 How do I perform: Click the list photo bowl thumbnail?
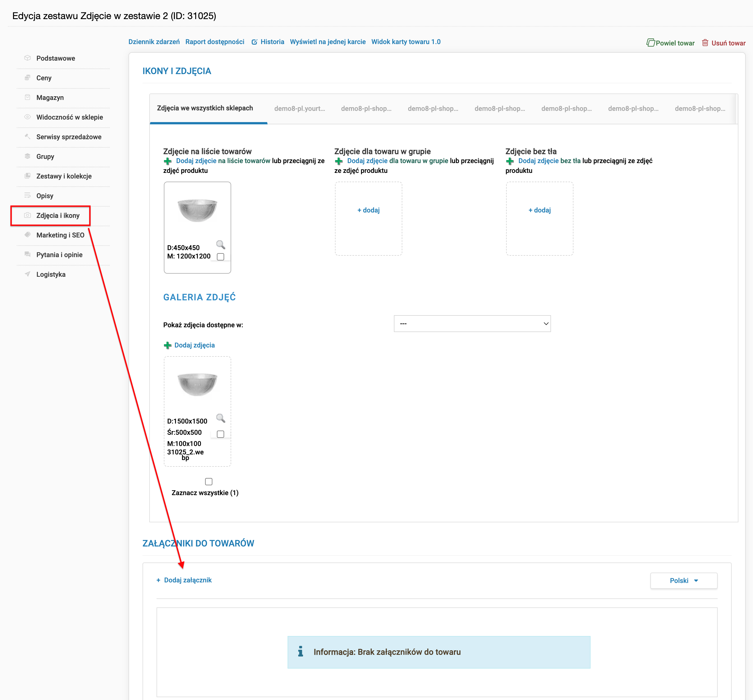tap(197, 211)
